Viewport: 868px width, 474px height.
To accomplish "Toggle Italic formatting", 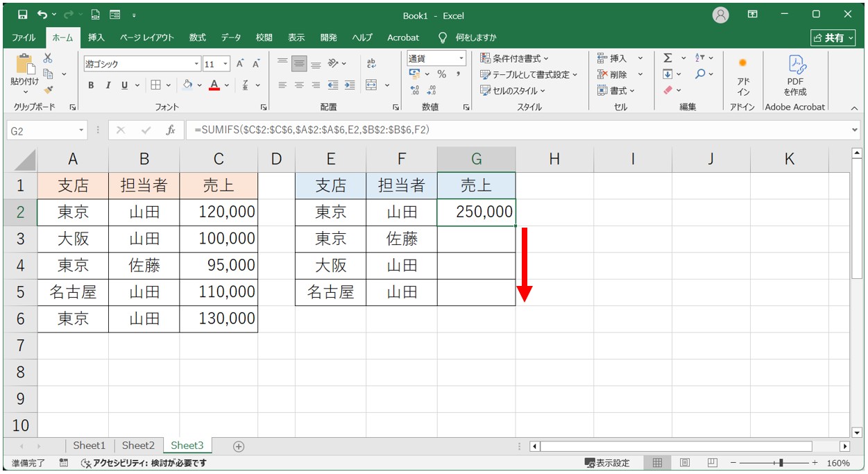I will click(108, 85).
